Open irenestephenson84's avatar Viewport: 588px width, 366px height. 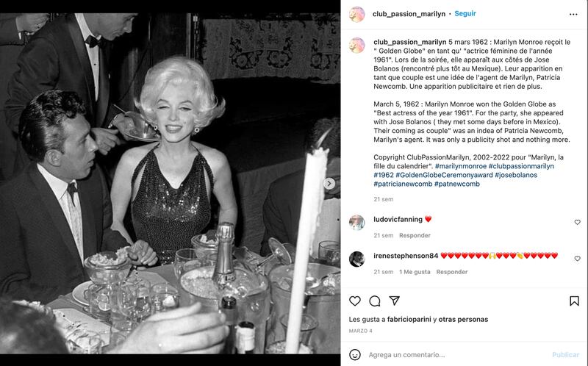356,259
